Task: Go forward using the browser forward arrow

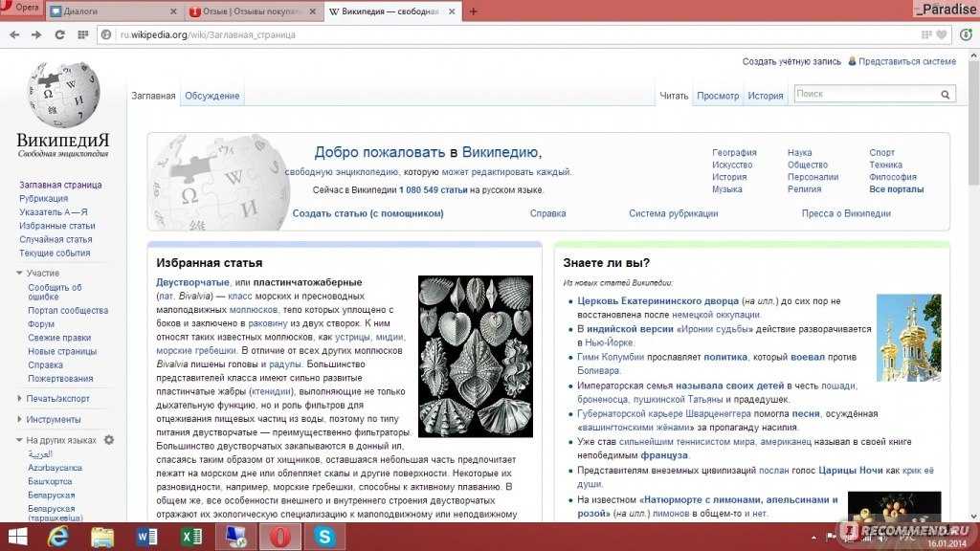Action: pos(37,35)
